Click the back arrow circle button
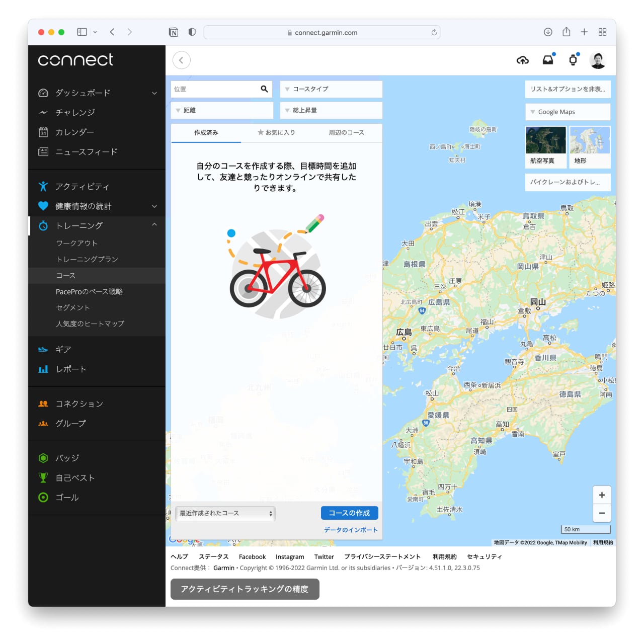The width and height of the screenshot is (644, 644). (182, 60)
